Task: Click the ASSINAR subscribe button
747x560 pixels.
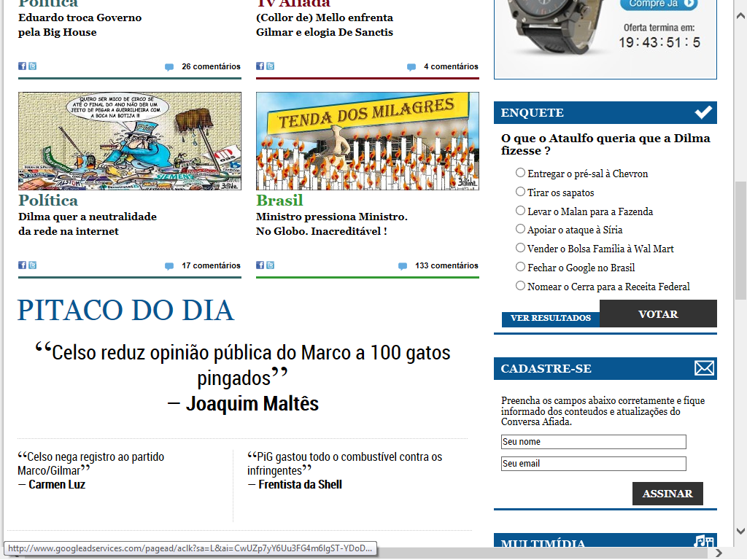Action: tap(667, 494)
